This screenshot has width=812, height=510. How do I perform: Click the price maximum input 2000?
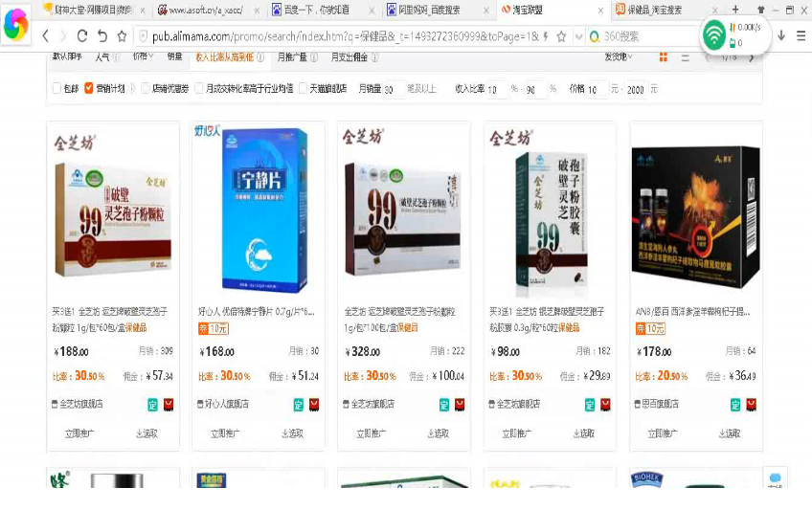(x=636, y=89)
